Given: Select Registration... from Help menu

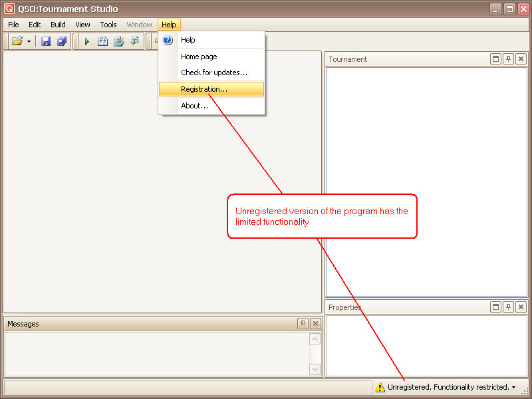Looking at the screenshot, I should coord(204,89).
